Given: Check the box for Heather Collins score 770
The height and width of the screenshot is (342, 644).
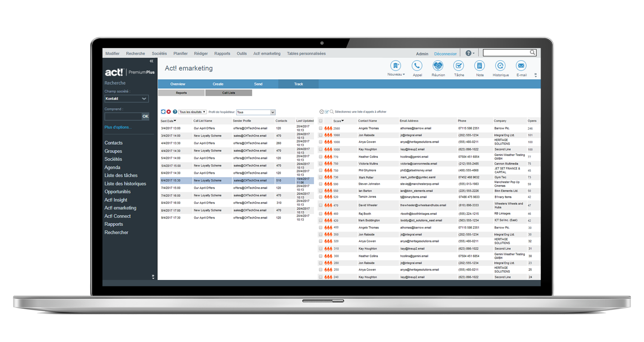Looking at the screenshot, I should pyautogui.click(x=321, y=157).
